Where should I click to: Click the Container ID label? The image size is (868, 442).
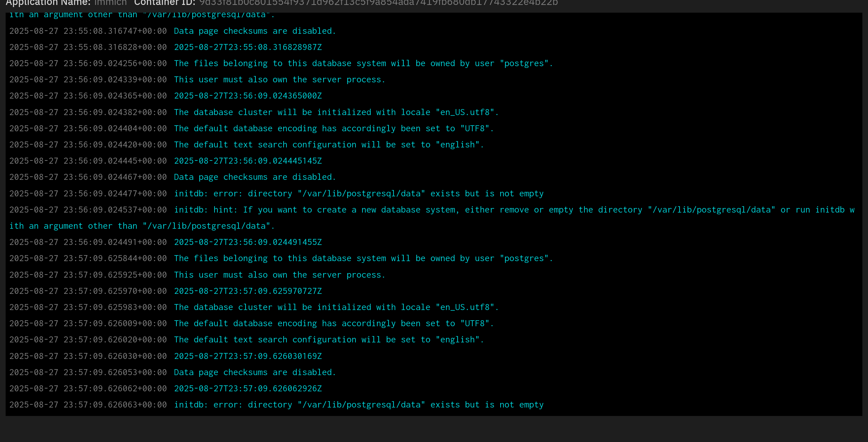pos(165,3)
